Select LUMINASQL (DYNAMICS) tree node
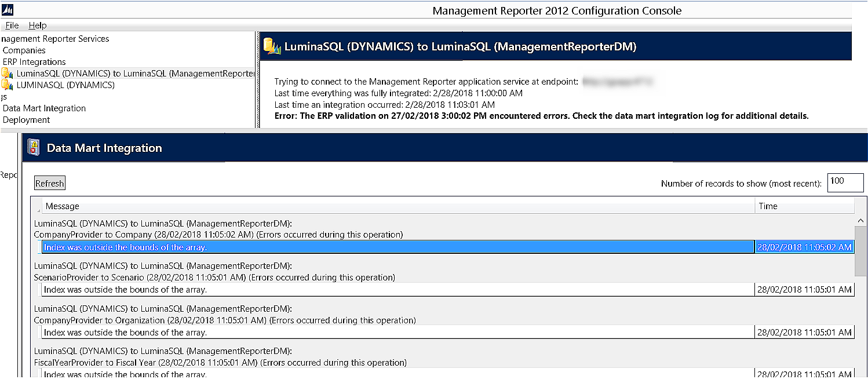The height and width of the screenshot is (383, 868). [65, 85]
